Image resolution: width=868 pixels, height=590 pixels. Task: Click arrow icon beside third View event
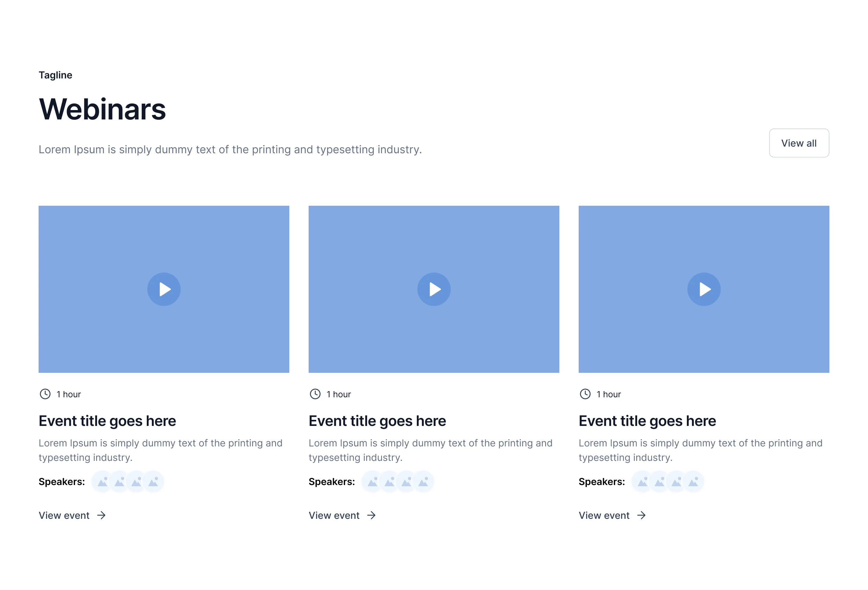coord(641,515)
